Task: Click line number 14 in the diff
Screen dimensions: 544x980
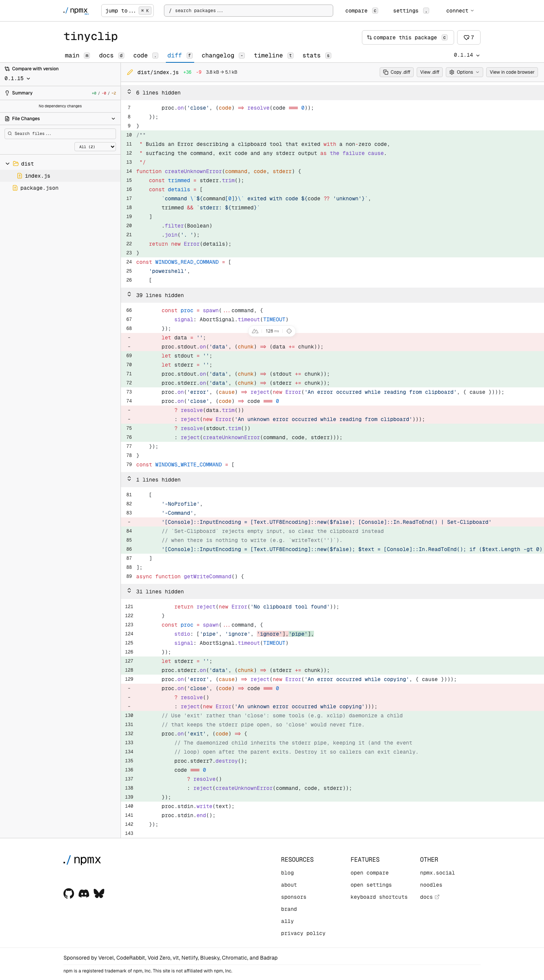Action: (x=129, y=171)
